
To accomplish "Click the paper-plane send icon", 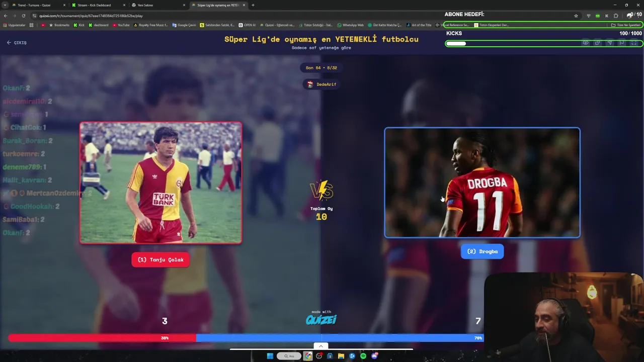I will [x=609, y=43].
